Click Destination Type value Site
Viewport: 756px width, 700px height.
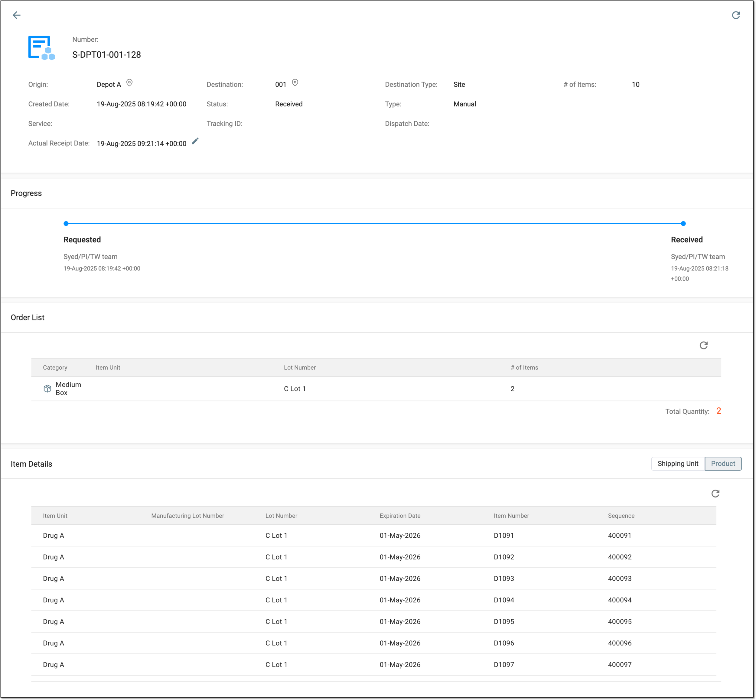[x=459, y=84]
